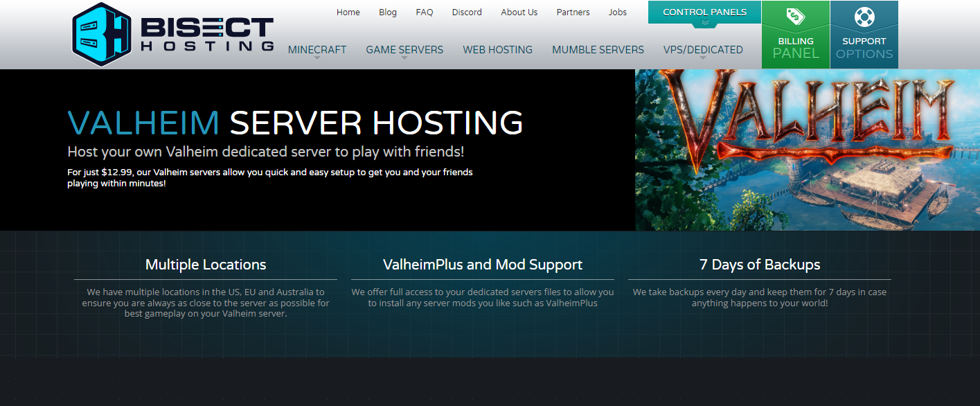
Task: Go to Mumble Servers page
Action: tap(598, 50)
